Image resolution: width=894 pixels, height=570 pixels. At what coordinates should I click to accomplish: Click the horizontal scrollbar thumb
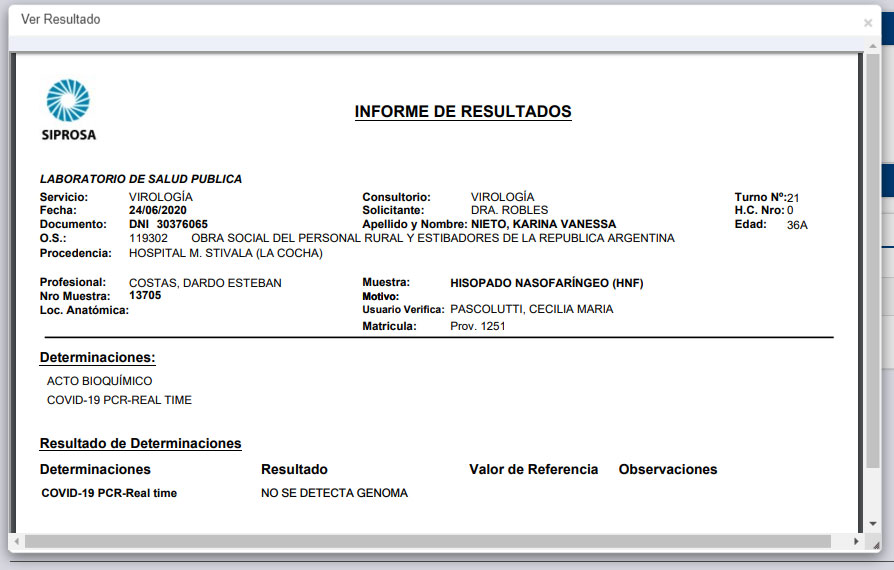pyautogui.click(x=428, y=541)
